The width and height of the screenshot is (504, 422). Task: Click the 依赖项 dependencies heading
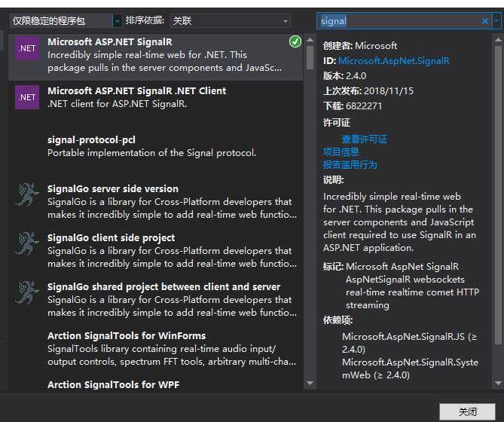(x=338, y=320)
